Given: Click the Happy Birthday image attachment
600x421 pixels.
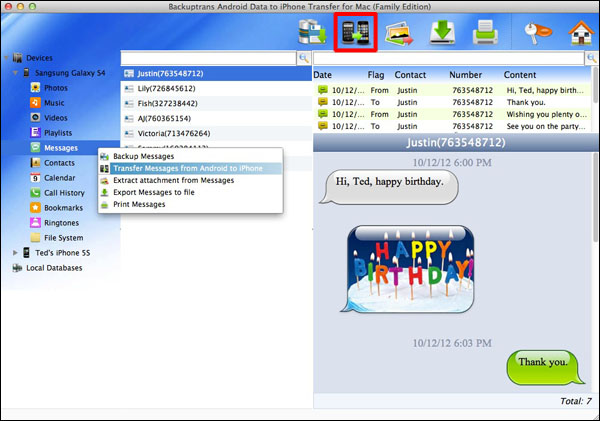Looking at the screenshot, I should tap(408, 269).
